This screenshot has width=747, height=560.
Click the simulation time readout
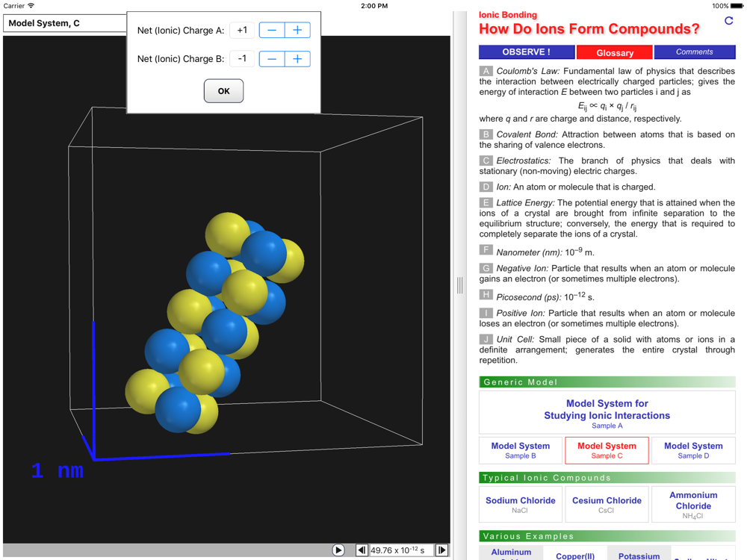click(x=401, y=550)
